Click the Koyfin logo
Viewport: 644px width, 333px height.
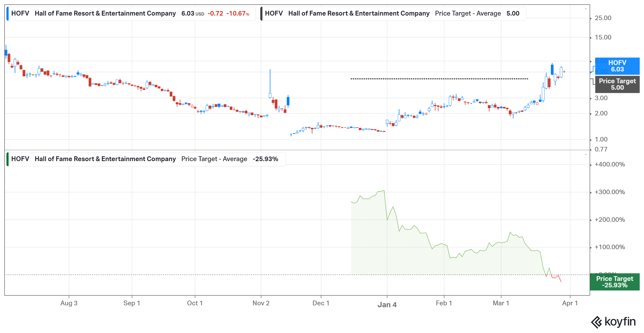pos(613,322)
